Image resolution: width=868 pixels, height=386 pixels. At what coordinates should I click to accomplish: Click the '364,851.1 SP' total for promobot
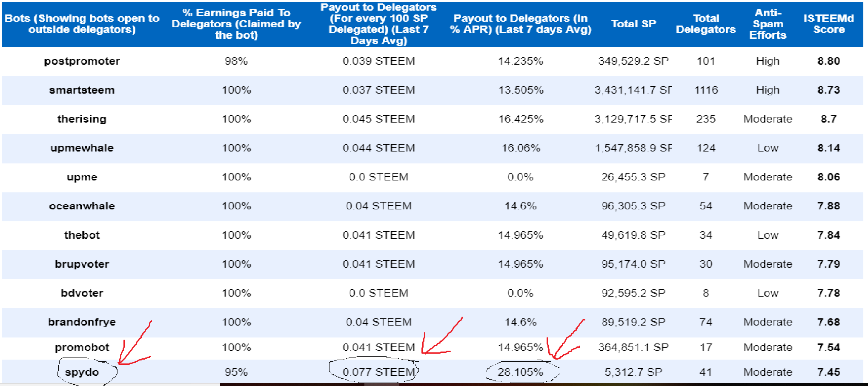click(x=633, y=348)
